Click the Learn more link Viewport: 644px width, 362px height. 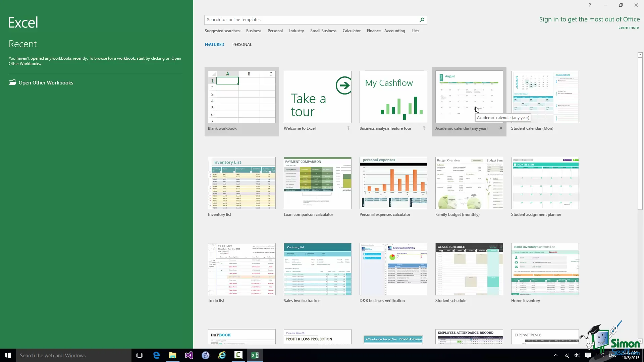(x=628, y=27)
